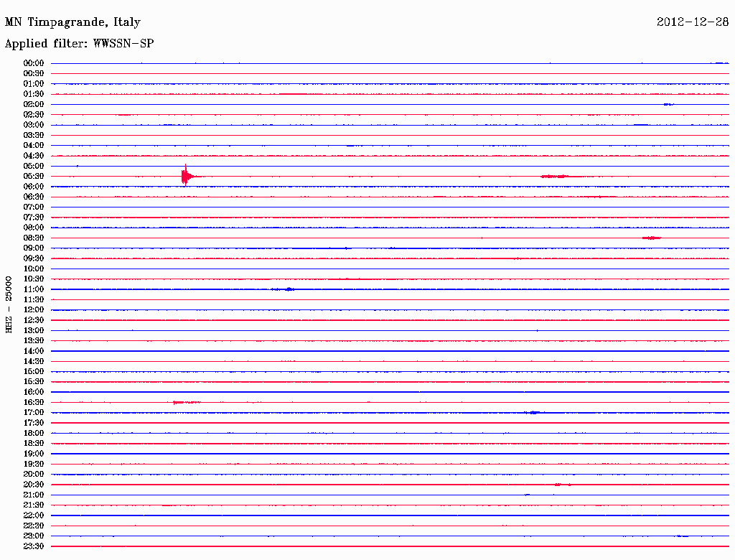Click the 14:00 time label
Screen dimensions: 735x560
point(34,351)
